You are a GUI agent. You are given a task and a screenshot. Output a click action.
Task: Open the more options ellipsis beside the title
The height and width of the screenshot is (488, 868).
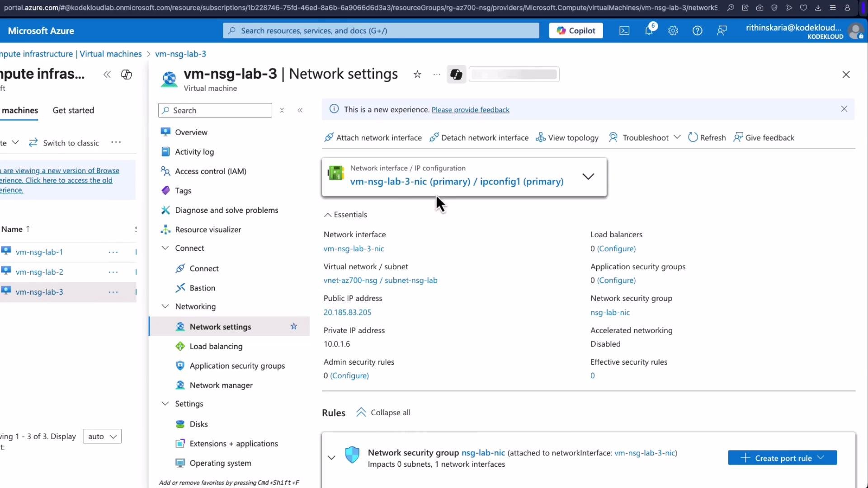437,75
